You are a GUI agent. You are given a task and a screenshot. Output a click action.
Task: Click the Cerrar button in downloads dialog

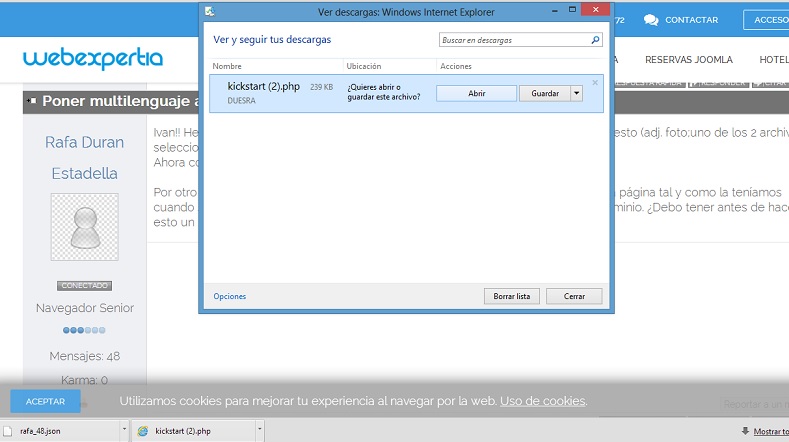point(574,296)
